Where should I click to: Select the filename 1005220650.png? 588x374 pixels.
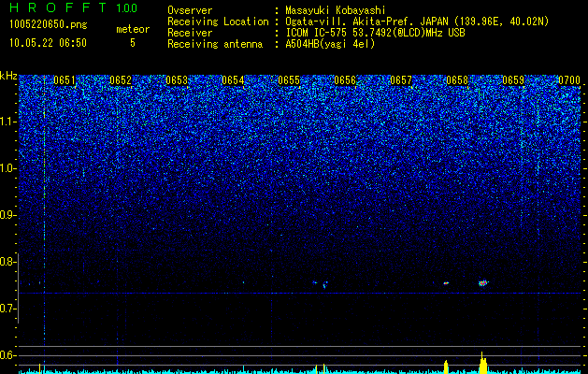(49, 25)
